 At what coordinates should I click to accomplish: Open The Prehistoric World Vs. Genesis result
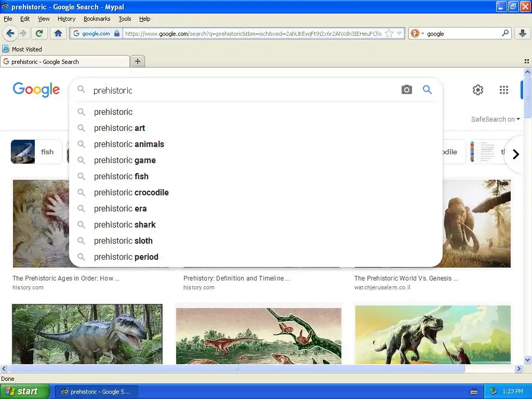pos(406,278)
